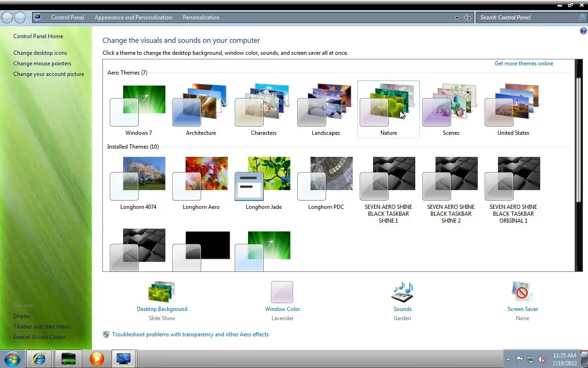This screenshot has width=588, height=368.
Task: Click Control Panel in the breadcrumb
Action: [68, 17]
